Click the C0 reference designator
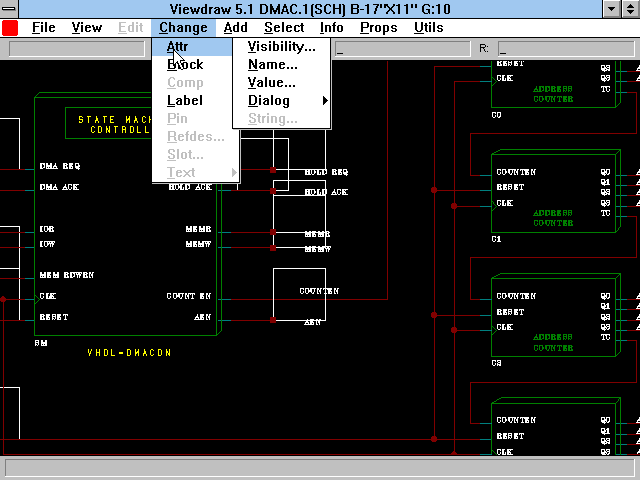 [x=496, y=115]
